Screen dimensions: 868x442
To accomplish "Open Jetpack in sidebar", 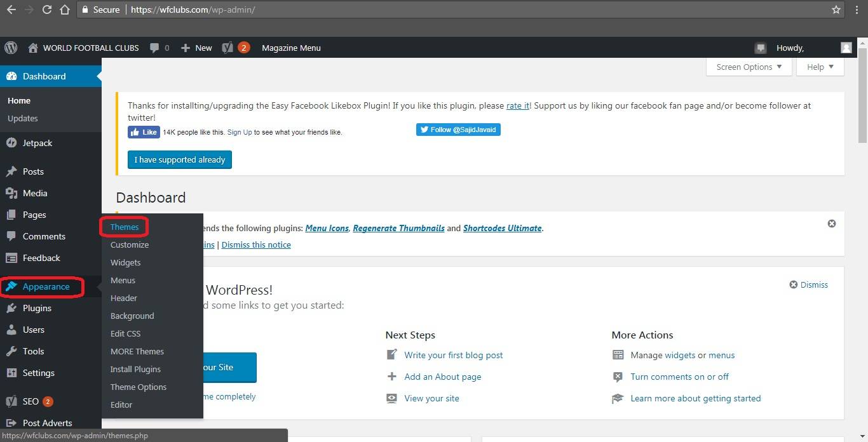I will pos(51,143).
